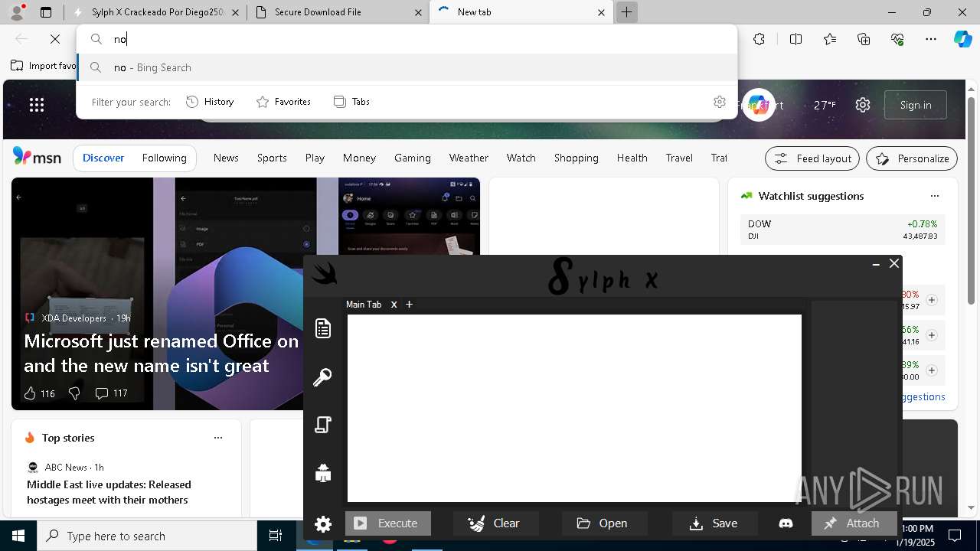Open the Weather category

(x=469, y=158)
